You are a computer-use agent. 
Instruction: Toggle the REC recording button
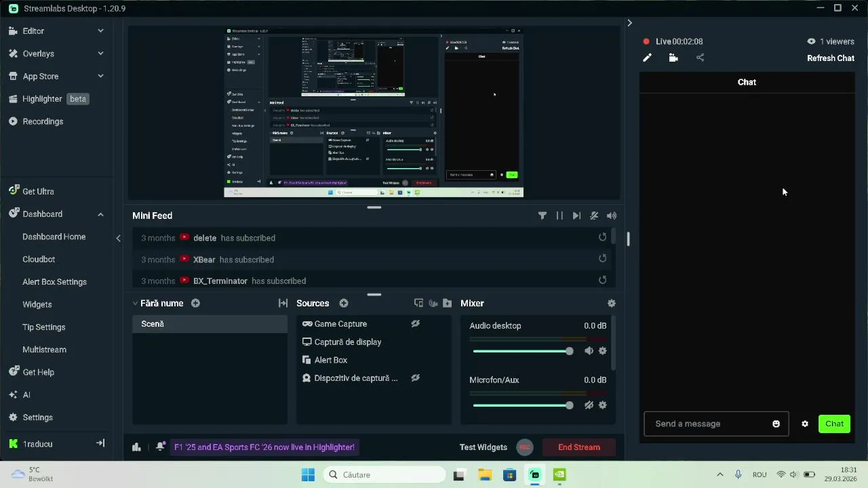pyautogui.click(x=524, y=447)
